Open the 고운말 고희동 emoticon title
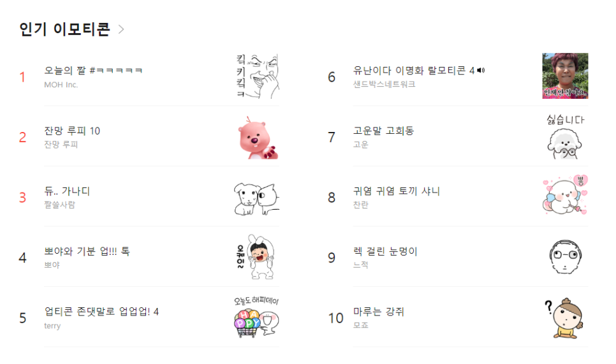 [383, 131]
